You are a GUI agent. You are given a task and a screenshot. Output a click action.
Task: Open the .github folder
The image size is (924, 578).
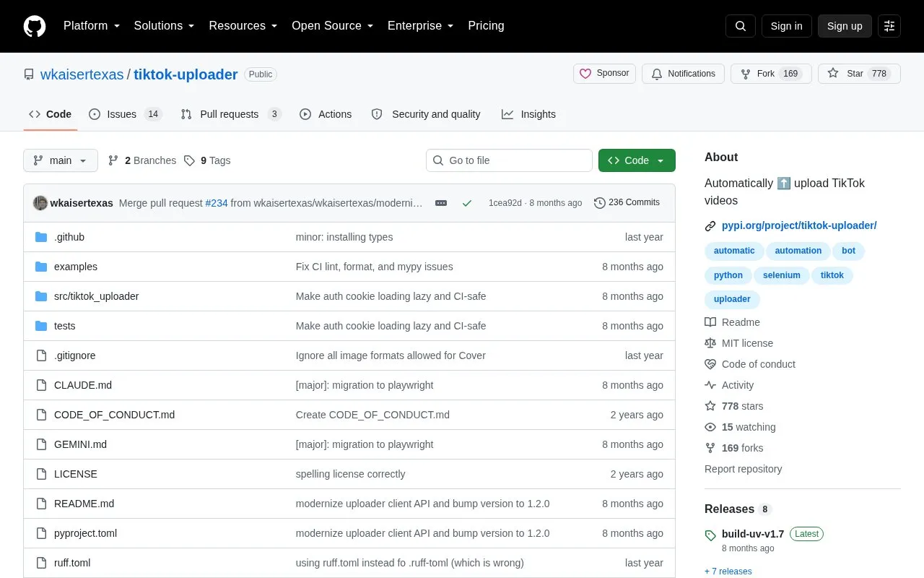point(69,237)
